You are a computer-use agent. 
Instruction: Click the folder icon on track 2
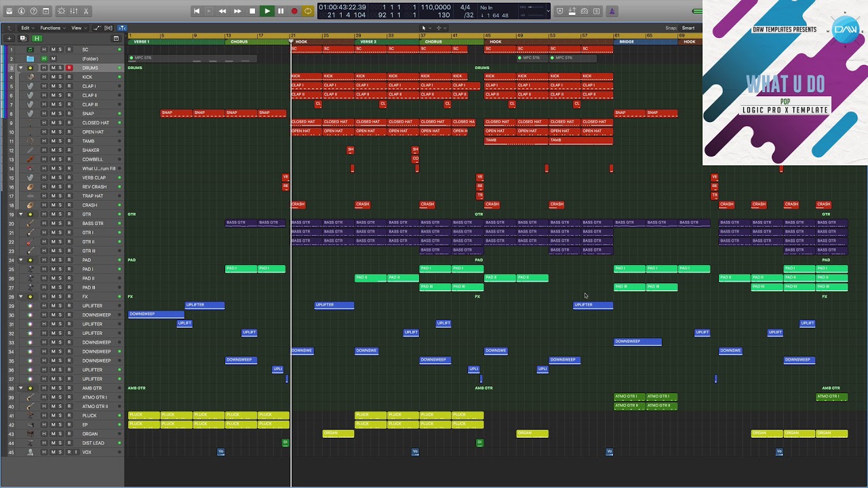click(30, 59)
